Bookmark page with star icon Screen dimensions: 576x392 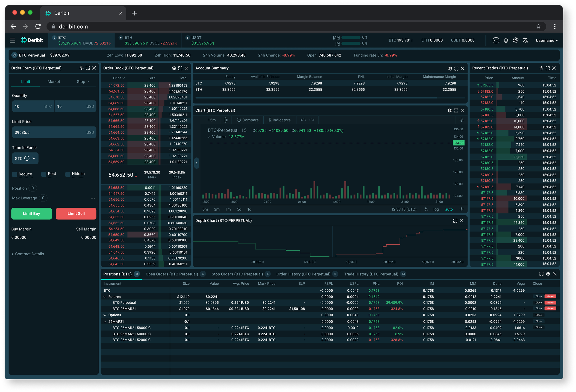point(538,26)
